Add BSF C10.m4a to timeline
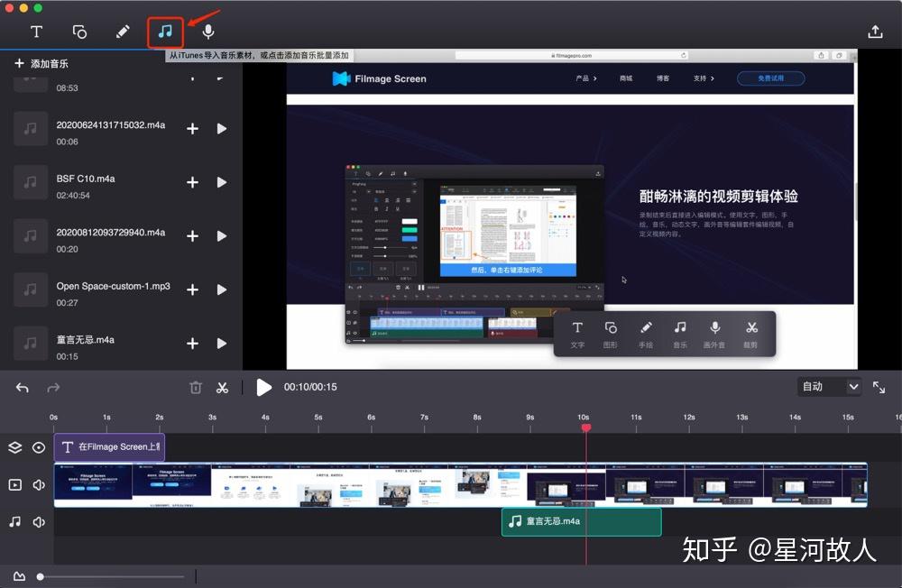The width and height of the screenshot is (902, 588). point(193,182)
